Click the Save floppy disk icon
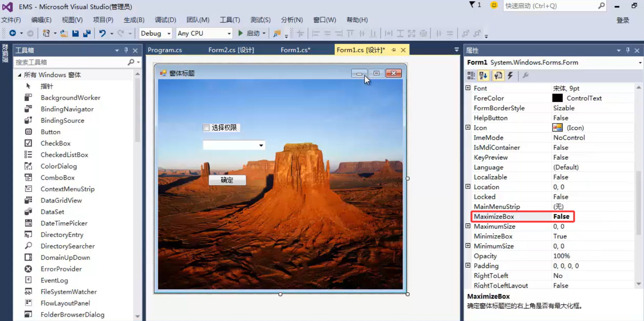 tap(75, 33)
